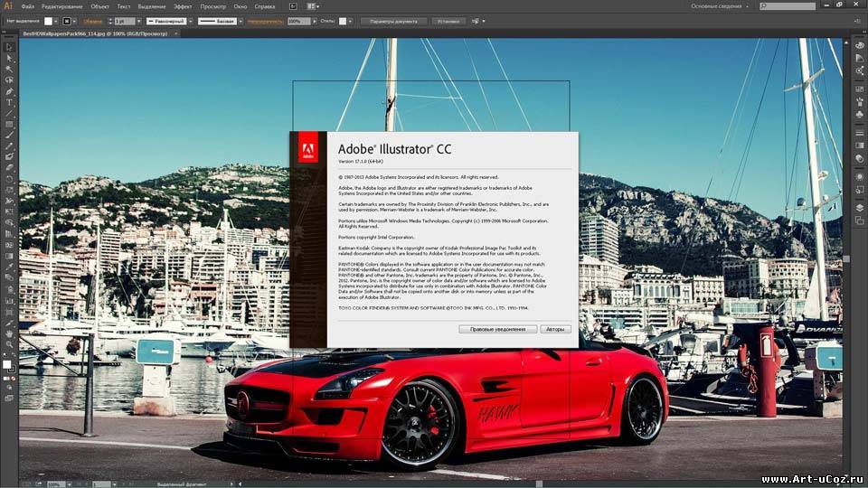
Task: Click the opacity percentage field
Action: [299, 22]
